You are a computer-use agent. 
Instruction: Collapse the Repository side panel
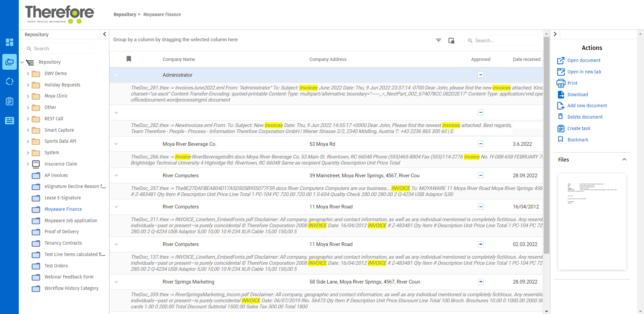104,34
